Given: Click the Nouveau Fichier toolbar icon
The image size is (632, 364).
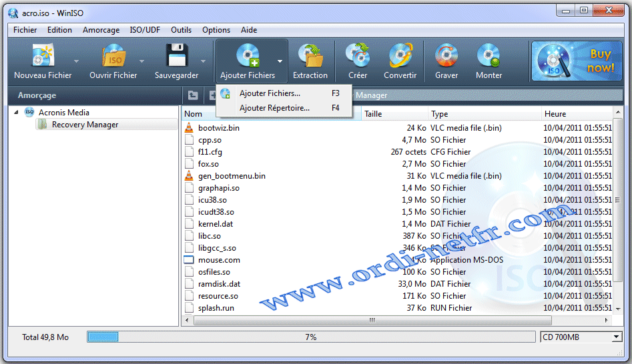Looking at the screenshot, I should tap(43, 55).
